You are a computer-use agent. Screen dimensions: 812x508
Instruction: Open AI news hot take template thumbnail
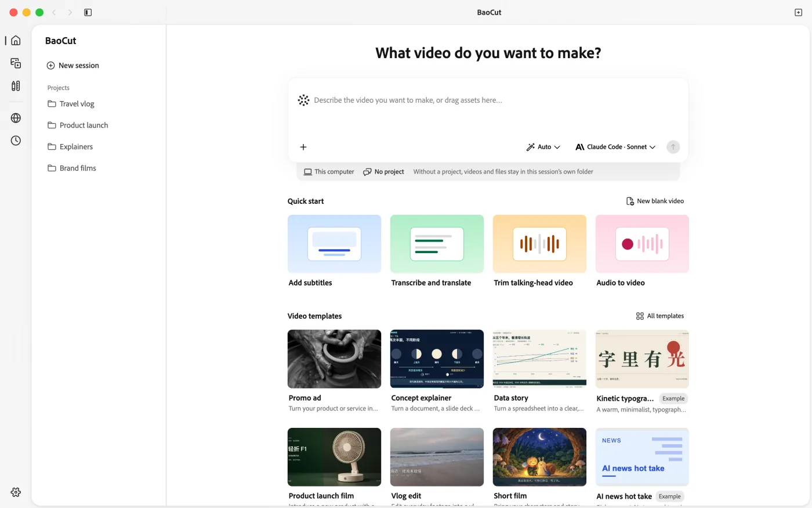coord(642,457)
